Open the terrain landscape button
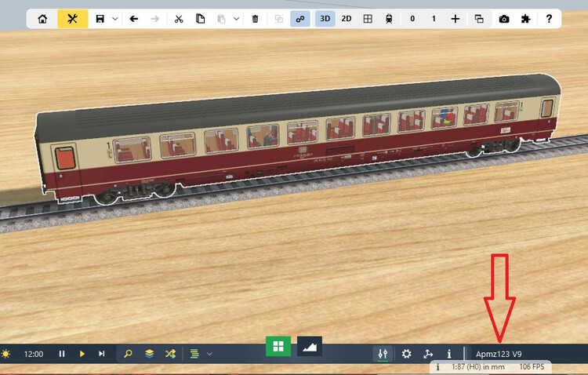Viewport: 588px width, 375px height. point(310,346)
